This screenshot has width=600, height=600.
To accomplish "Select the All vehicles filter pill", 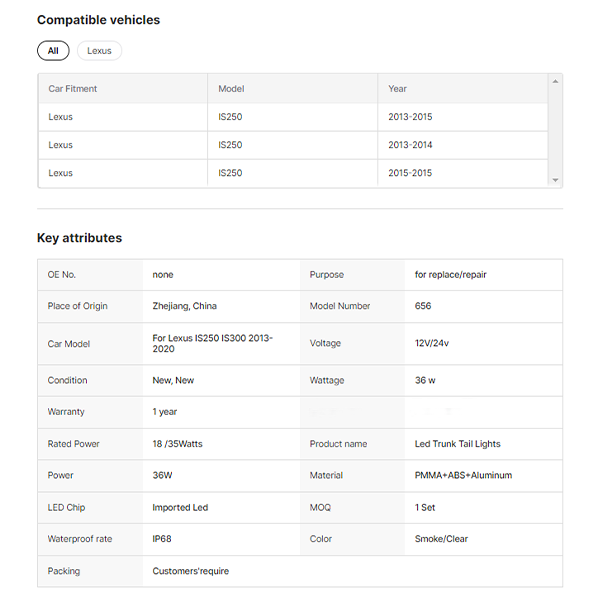I will coord(53,51).
